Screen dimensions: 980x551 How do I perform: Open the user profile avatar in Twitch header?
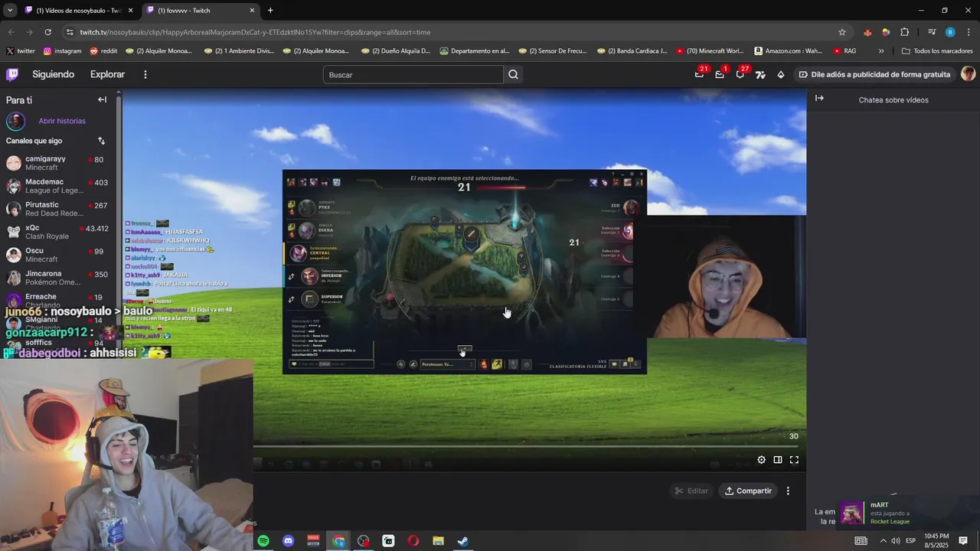coord(968,73)
